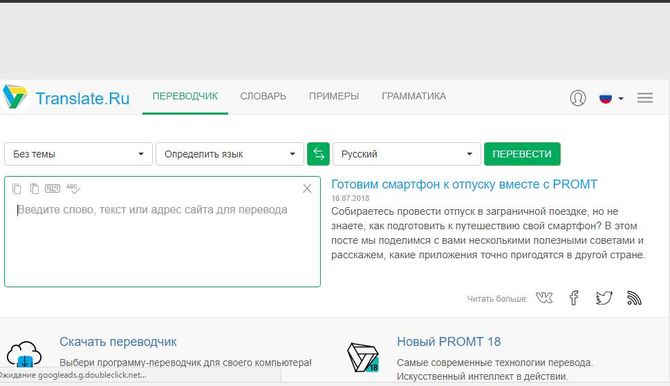This screenshot has height=386, width=670.
Task: Expand the Русский target language dropdown
Action: [x=407, y=154]
